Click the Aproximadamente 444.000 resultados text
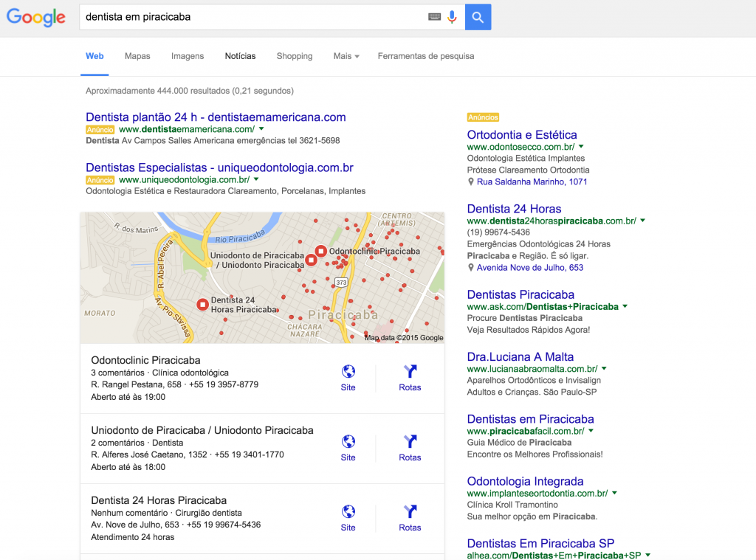The width and height of the screenshot is (756, 560). [190, 91]
